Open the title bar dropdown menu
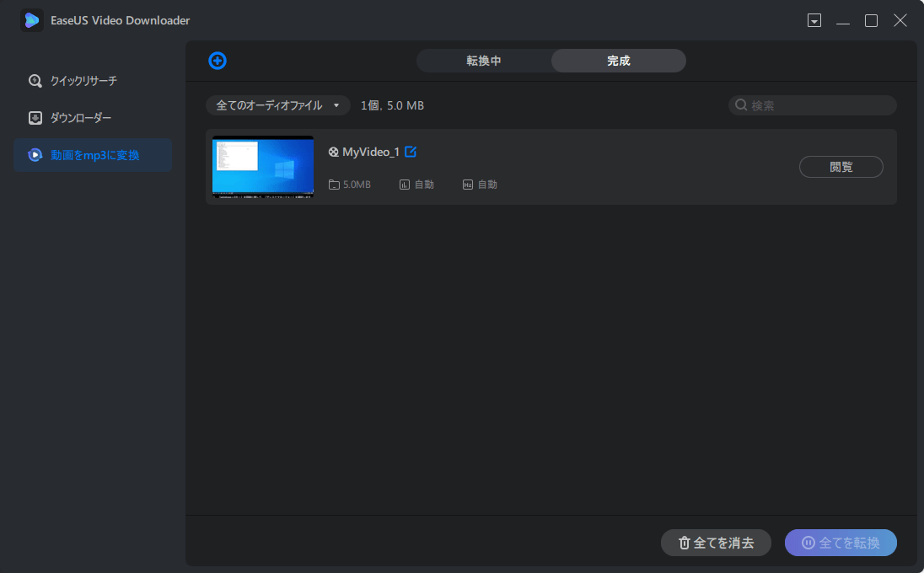The image size is (924, 573). tap(814, 19)
